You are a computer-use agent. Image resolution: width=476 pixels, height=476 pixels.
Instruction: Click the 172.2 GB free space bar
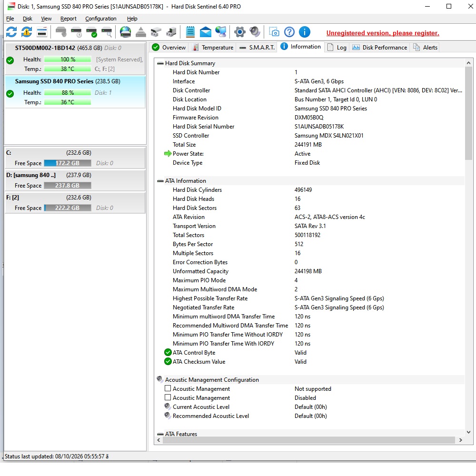click(x=68, y=163)
